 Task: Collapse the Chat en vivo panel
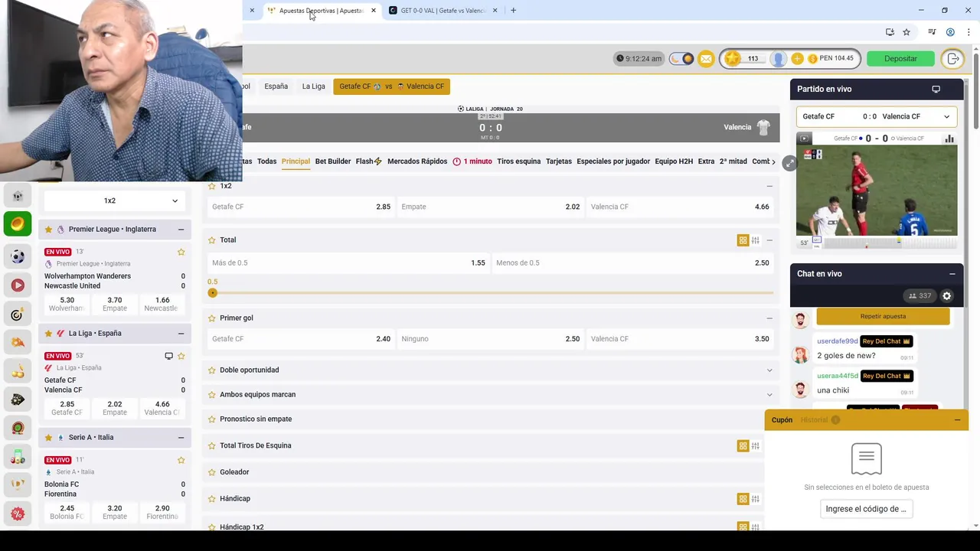[952, 274]
